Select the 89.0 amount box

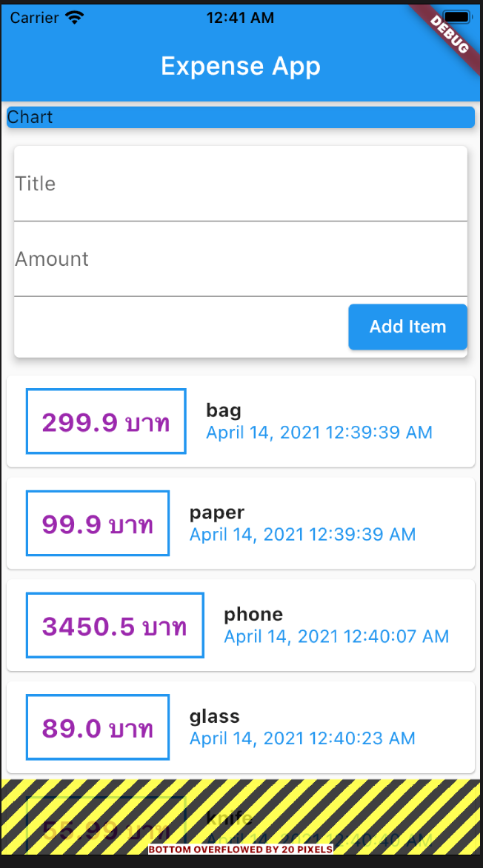98,728
